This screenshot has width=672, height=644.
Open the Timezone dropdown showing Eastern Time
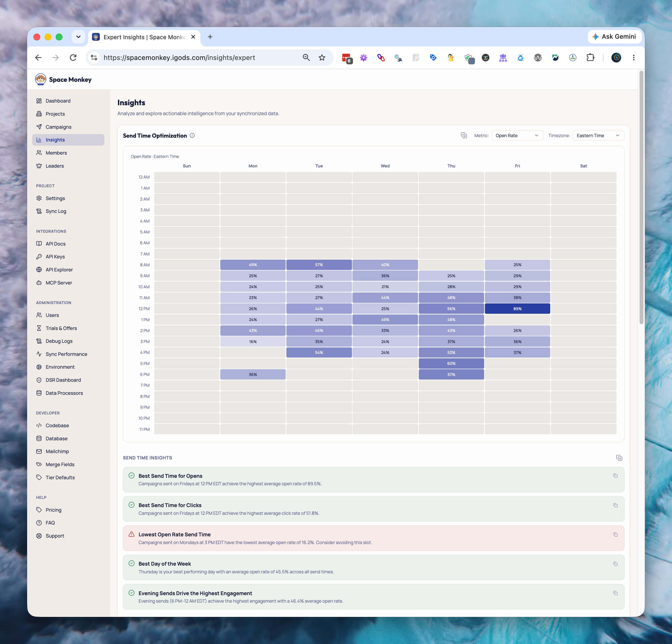click(598, 136)
